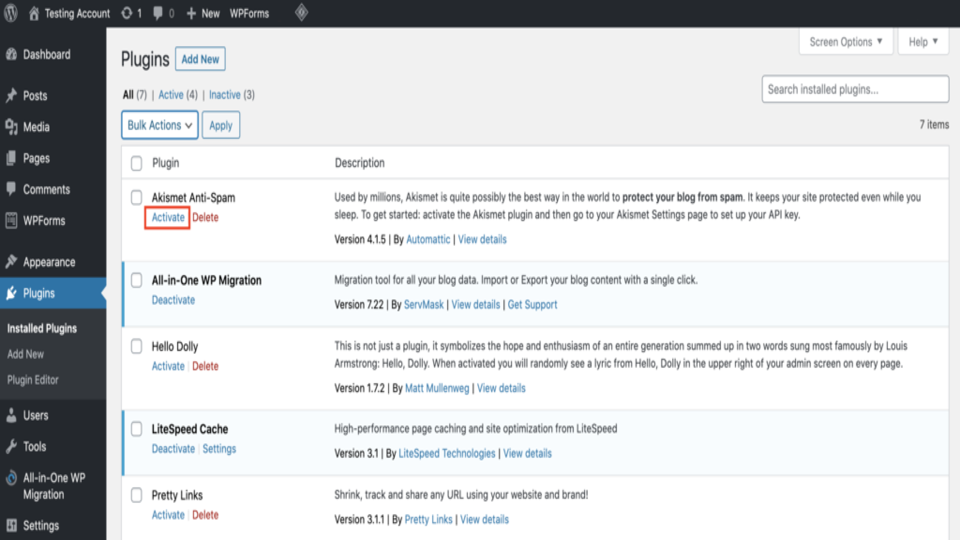Viewport: 960px width, 540px height.
Task: Open the Users sidebar item
Action: tap(36, 415)
